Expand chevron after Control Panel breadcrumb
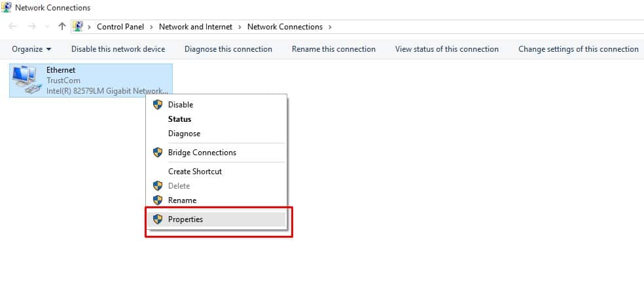Screen dimensions: 644x298 pyautogui.click(x=152, y=27)
